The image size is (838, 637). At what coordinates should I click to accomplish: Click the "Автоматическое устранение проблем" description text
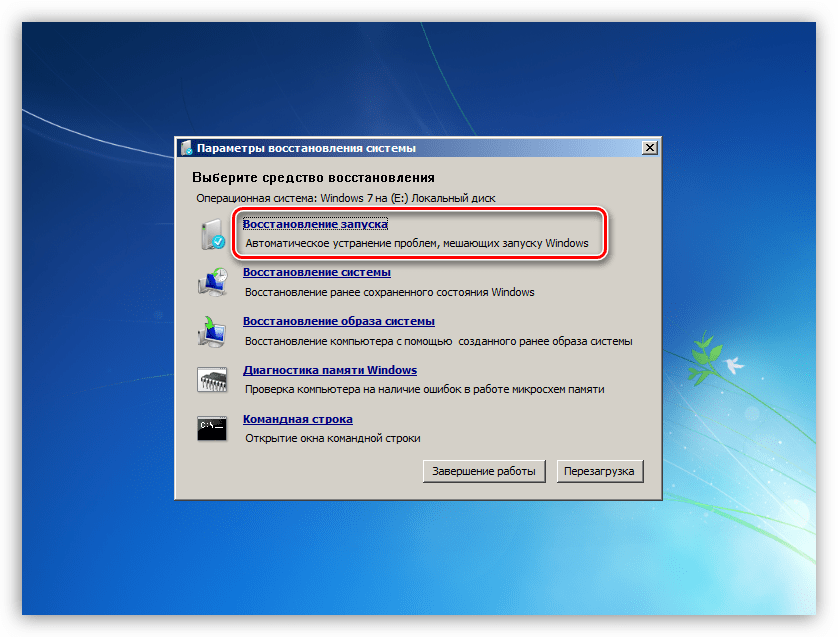click(417, 244)
